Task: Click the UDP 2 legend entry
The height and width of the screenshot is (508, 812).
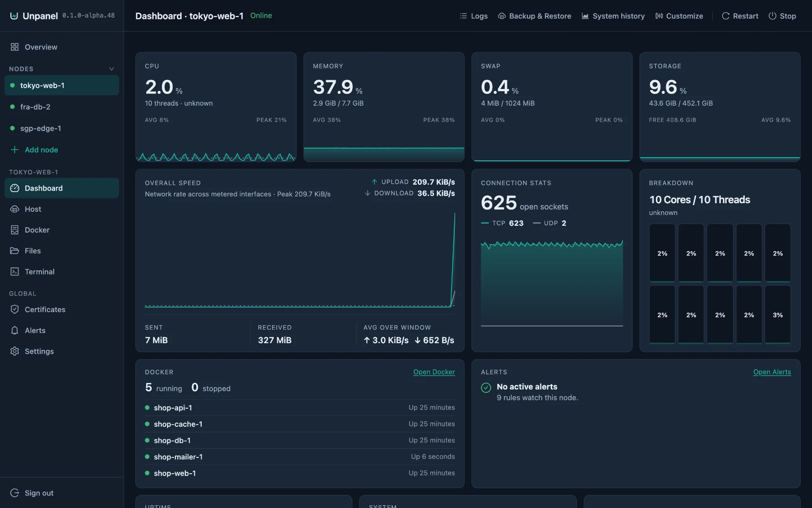Action: pyautogui.click(x=549, y=223)
